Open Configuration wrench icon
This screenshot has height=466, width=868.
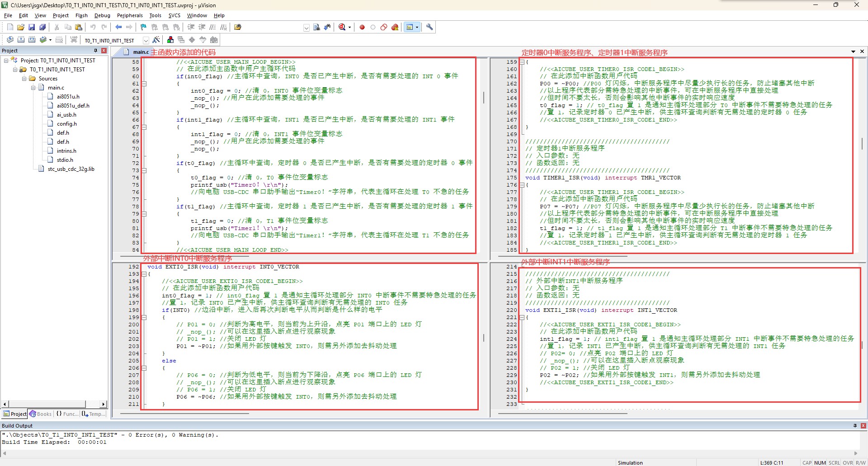click(x=429, y=27)
